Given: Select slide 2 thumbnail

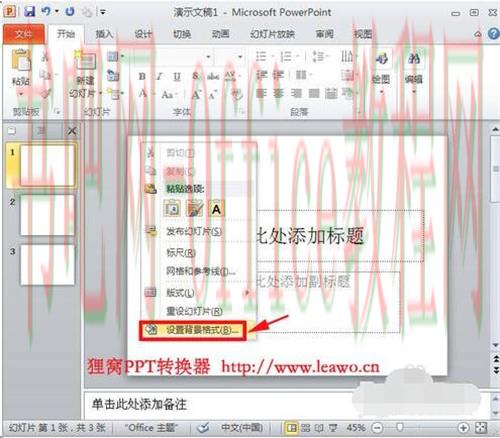Looking at the screenshot, I should pyautogui.click(x=47, y=216).
